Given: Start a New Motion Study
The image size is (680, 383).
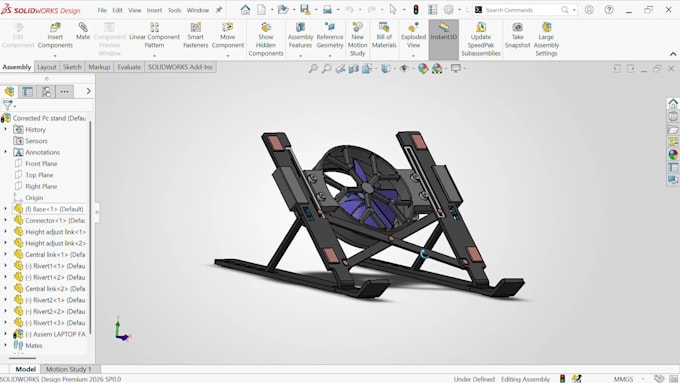Looking at the screenshot, I should pyautogui.click(x=357, y=39).
